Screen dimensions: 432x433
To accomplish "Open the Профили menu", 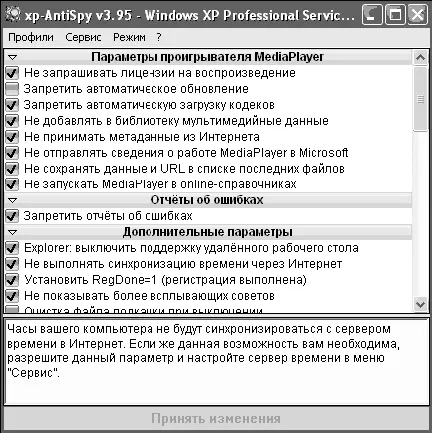I will [31, 37].
